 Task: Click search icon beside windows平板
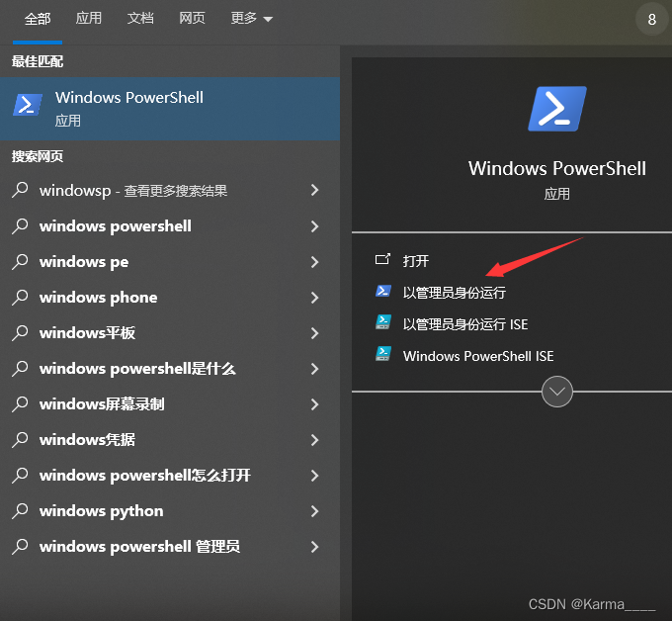click(x=20, y=333)
